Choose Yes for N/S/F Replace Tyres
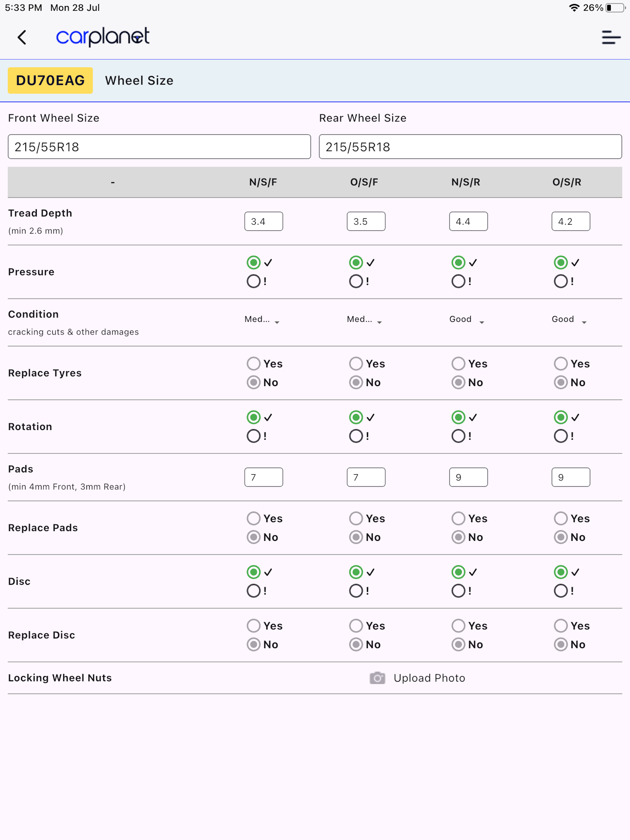This screenshot has width=630, height=840. tap(253, 364)
